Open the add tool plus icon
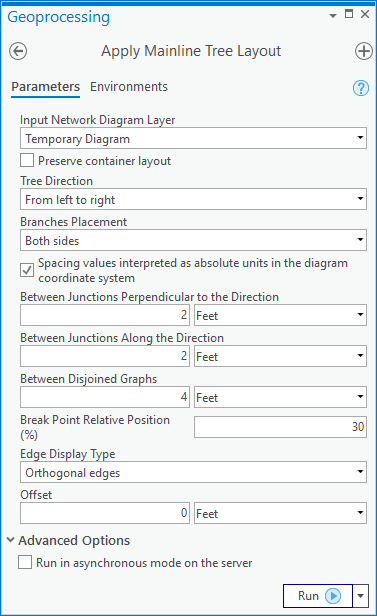This screenshot has height=616, width=377. pyautogui.click(x=364, y=51)
